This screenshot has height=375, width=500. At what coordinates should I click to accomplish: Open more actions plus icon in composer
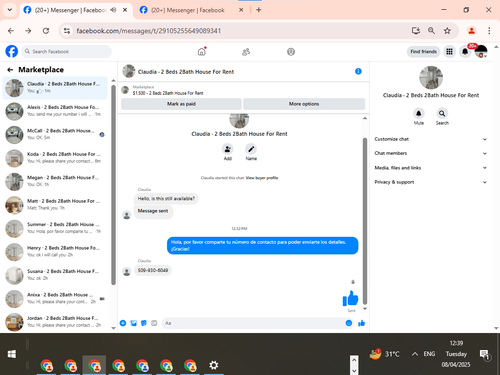[x=123, y=323]
